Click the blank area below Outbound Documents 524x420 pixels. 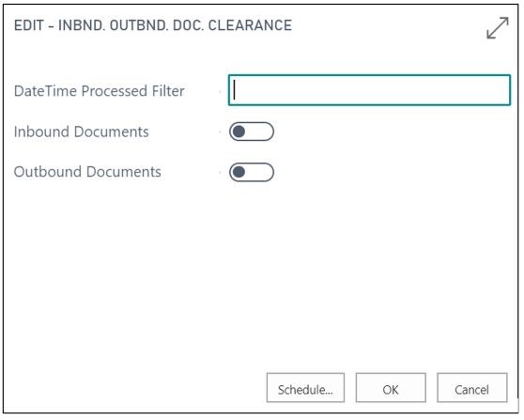tap(261, 268)
